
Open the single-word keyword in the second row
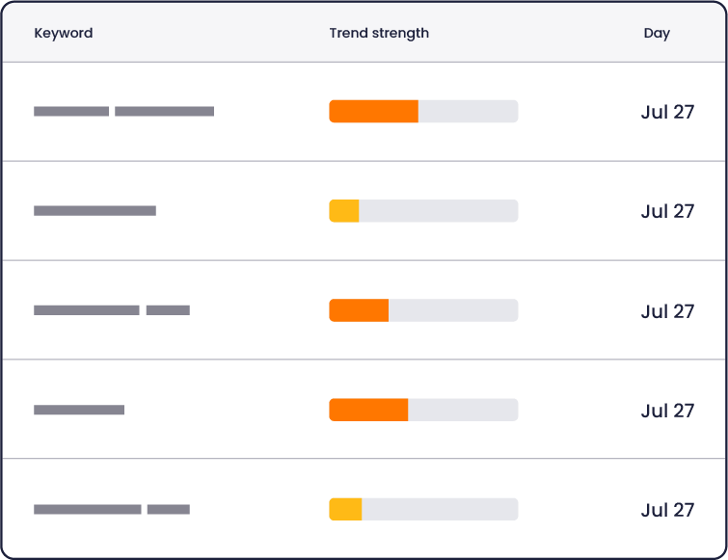(x=94, y=211)
